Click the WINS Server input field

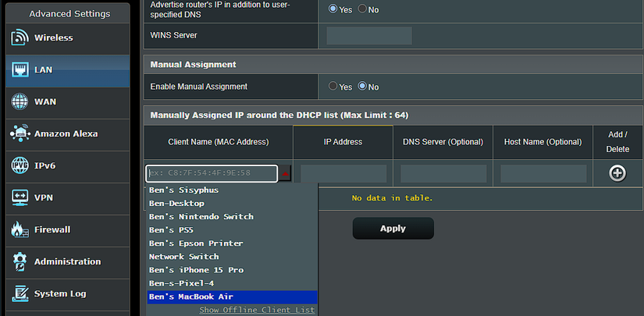point(369,36)
